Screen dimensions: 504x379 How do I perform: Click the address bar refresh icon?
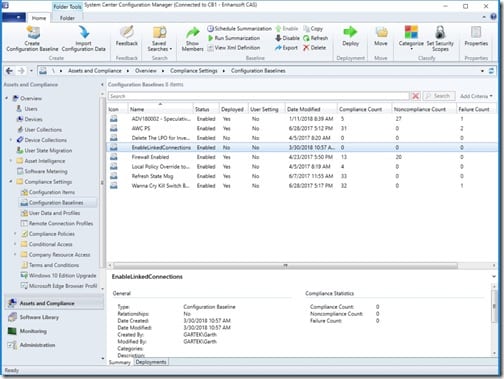pos(491,71)
